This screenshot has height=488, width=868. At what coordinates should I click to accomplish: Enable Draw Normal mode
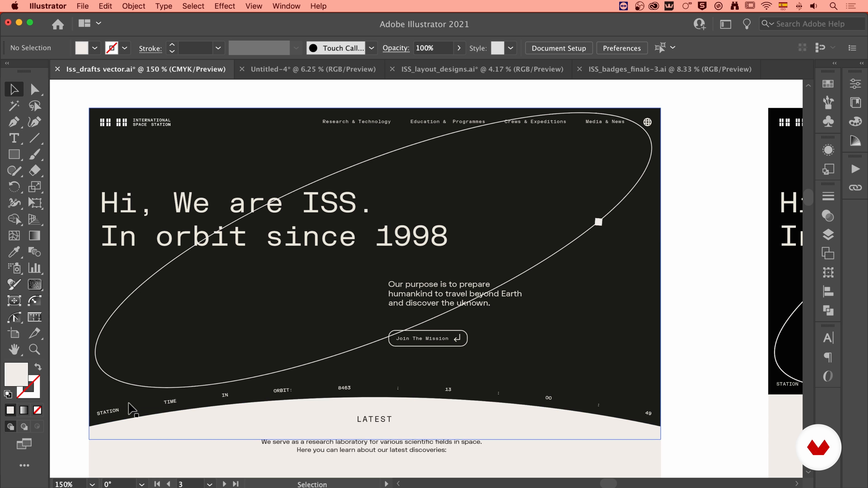pos(10,427)
